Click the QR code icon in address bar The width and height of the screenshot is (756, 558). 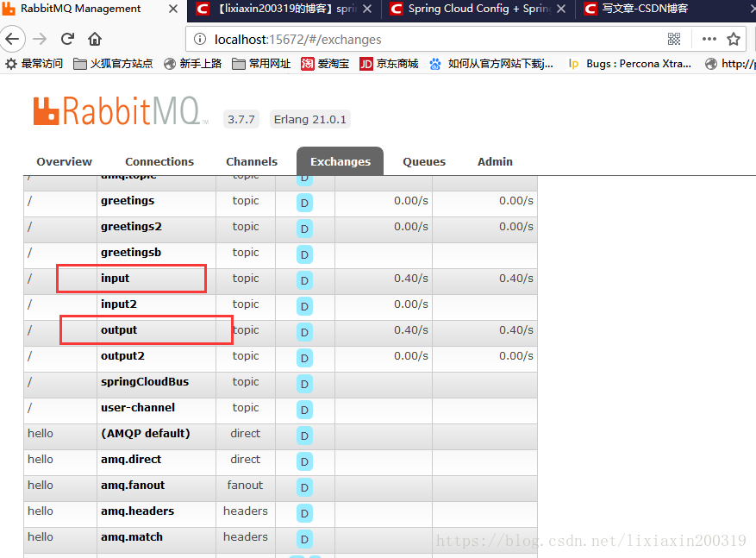(674, 39)
